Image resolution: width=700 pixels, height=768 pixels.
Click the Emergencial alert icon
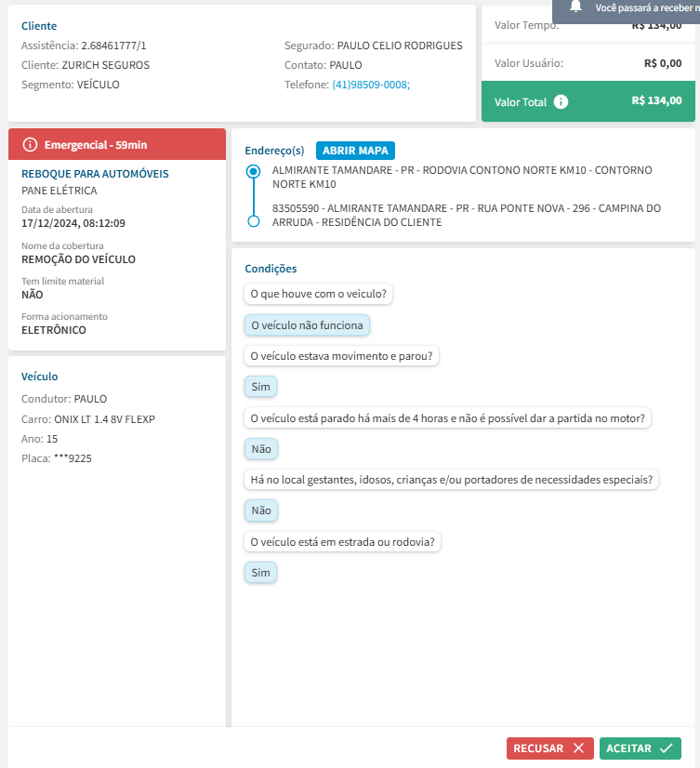pyautogui.click(x=30, y=144)
